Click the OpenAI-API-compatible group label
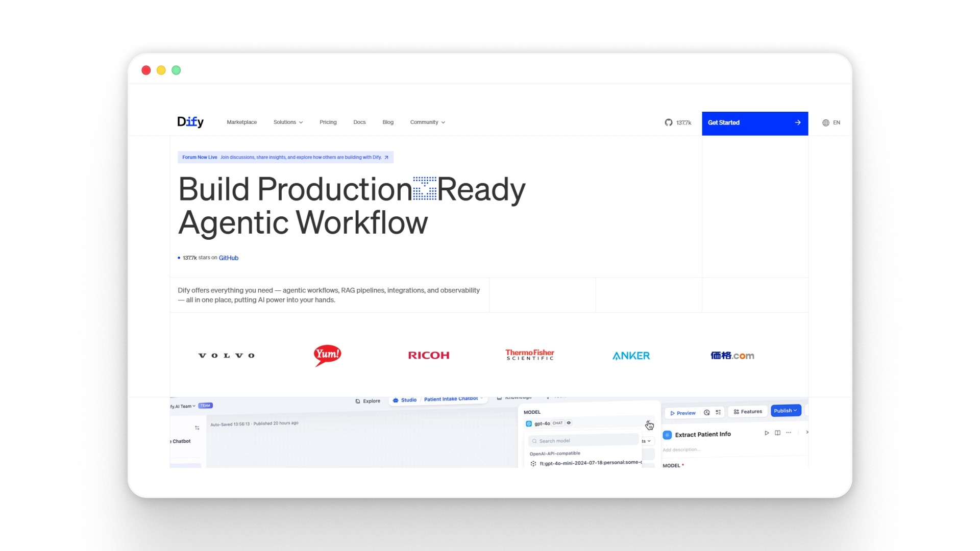The width and height of the screenshot is (980, 551). point(555,454)
